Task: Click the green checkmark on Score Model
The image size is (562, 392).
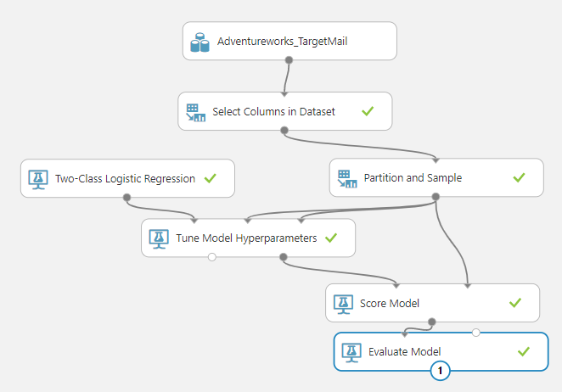Action: 514,303
